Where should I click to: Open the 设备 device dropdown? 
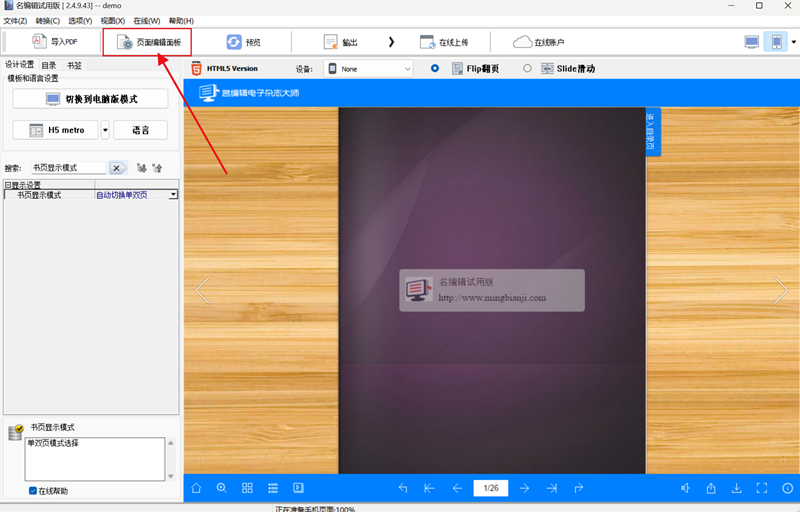pos(369,69)
